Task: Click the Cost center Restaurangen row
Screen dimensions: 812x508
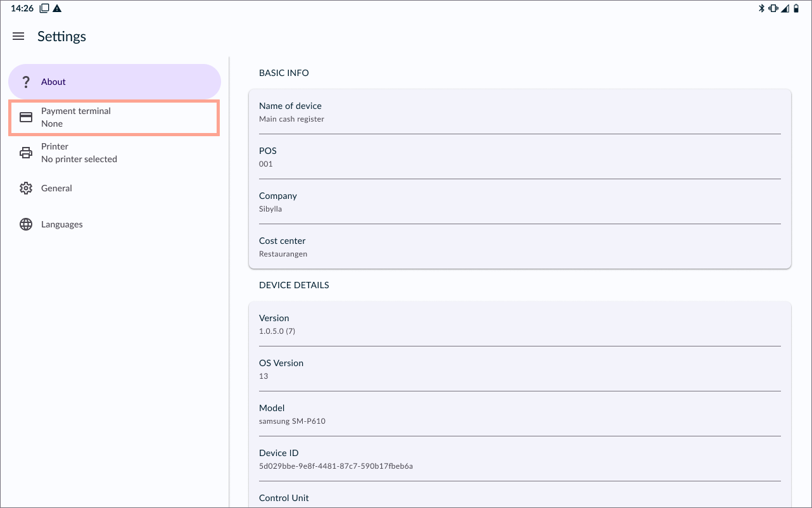Action: tap(520, 246)
